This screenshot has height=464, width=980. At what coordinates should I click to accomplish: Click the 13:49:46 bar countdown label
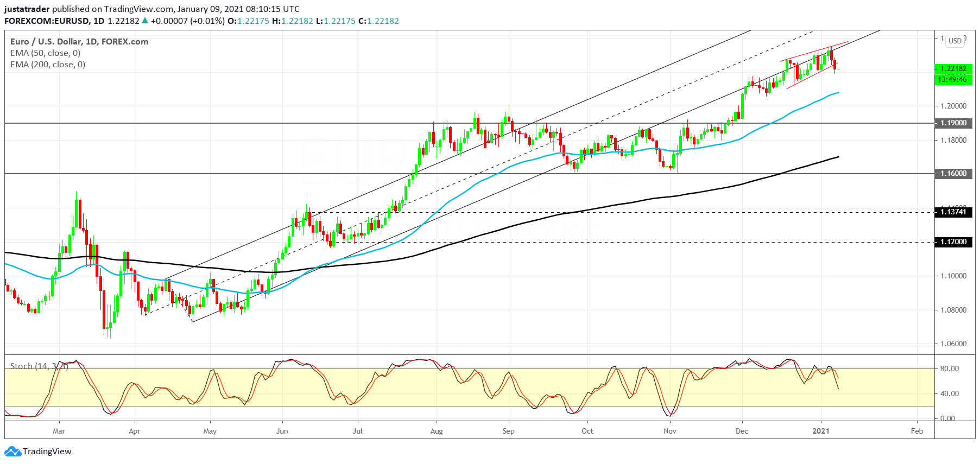(x=953, y=79)
